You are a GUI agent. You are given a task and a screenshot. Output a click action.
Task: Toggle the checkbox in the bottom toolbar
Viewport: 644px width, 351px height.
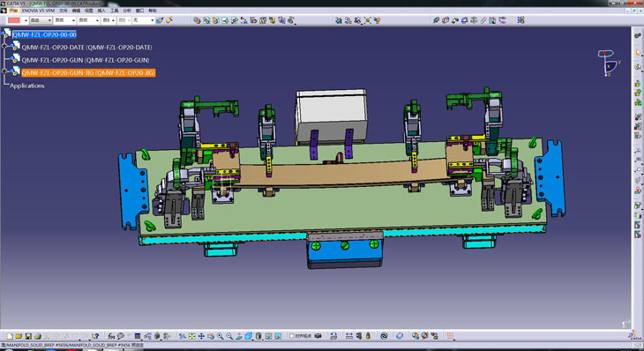coord(292,336)
